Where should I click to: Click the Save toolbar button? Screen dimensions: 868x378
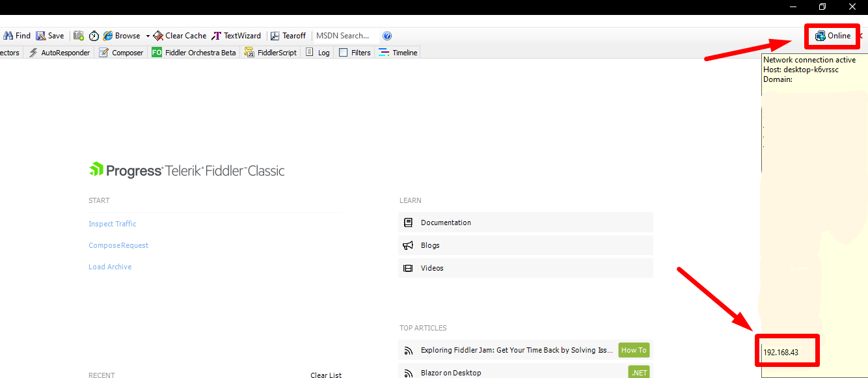tap(50, 36)
